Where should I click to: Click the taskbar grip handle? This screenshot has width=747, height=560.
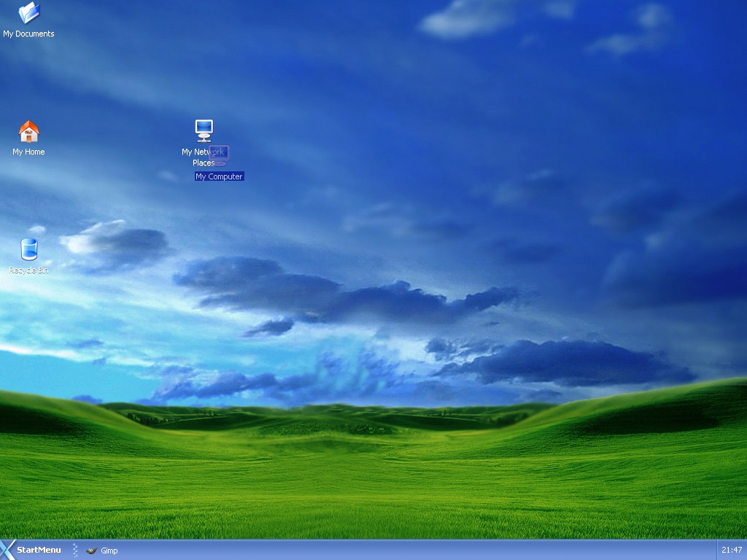[x=75, y=550]
